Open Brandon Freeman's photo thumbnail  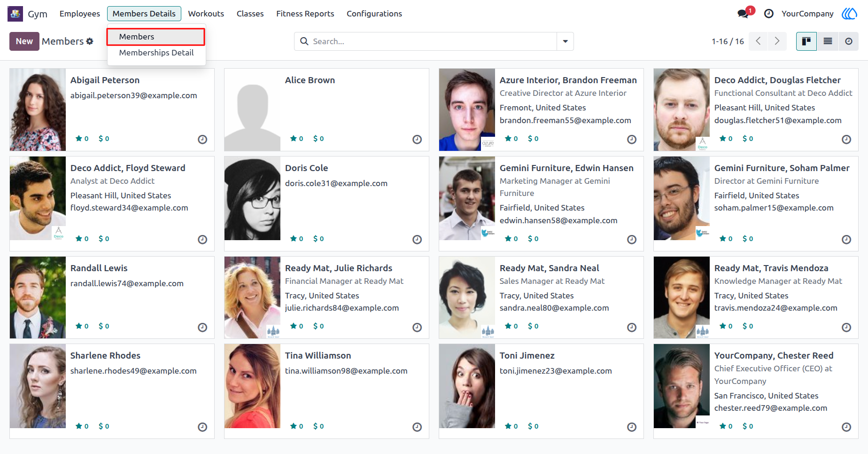[467, 110]
